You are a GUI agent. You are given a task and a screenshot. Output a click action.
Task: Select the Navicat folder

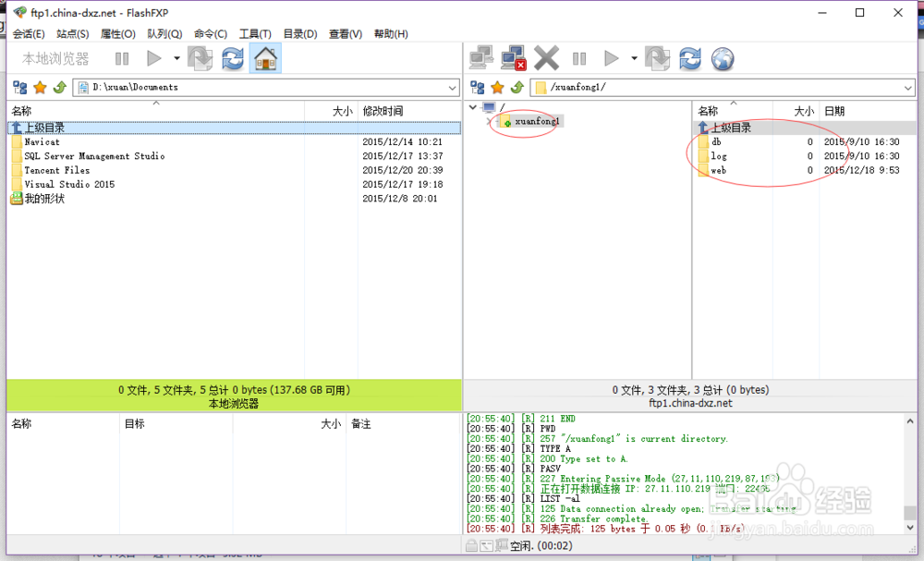pyautogui.click(x=42, y=142)
